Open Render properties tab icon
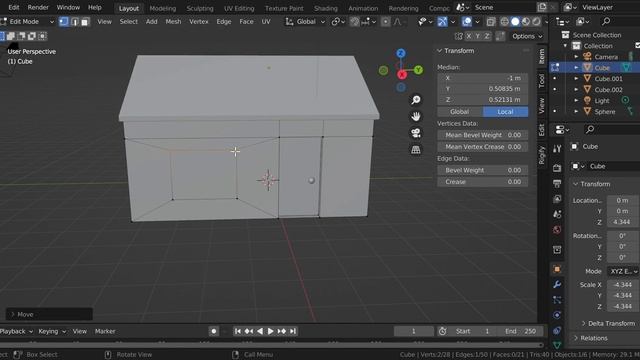 coord(557,168)
